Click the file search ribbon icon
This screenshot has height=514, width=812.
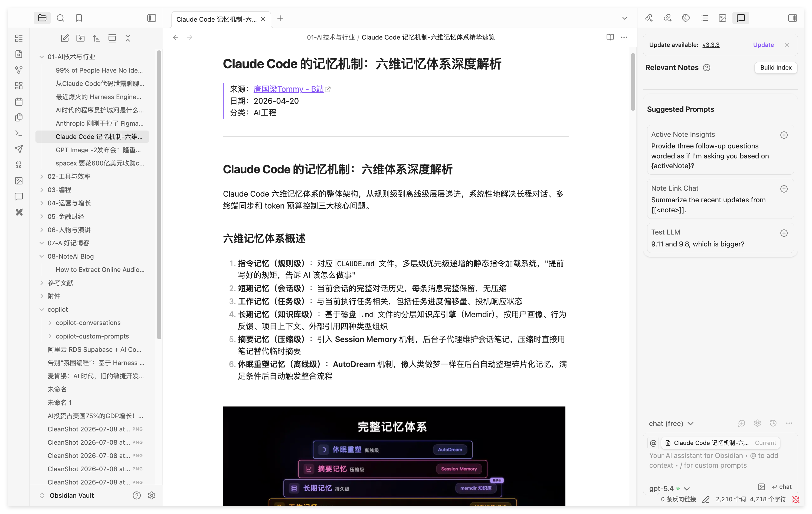click(x=19, y=54)
